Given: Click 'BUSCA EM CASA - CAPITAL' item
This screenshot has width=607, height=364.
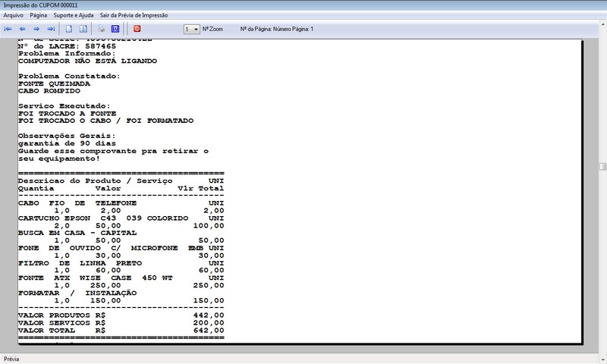Looking at the screenshot, I should pos(77,233).
